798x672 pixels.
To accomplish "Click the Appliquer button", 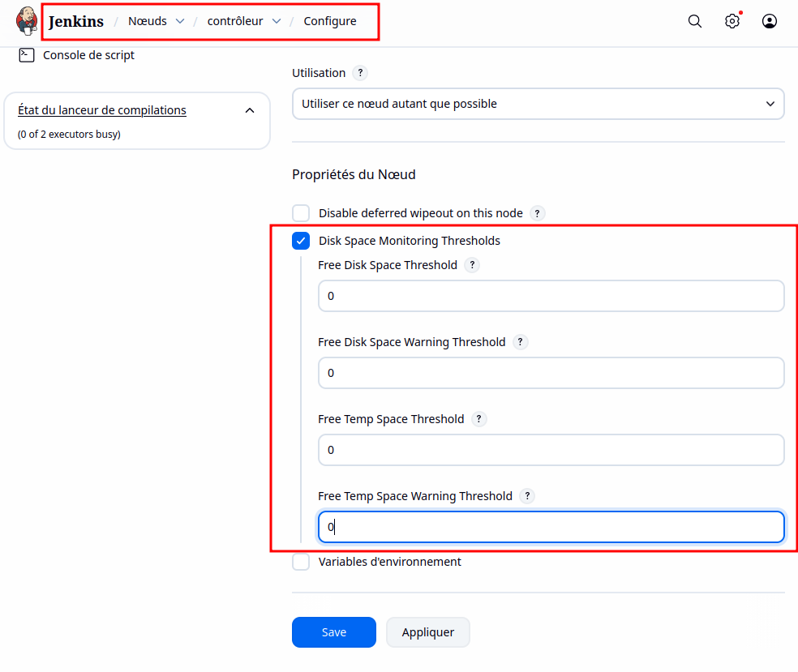I will [x=427, y=632].
